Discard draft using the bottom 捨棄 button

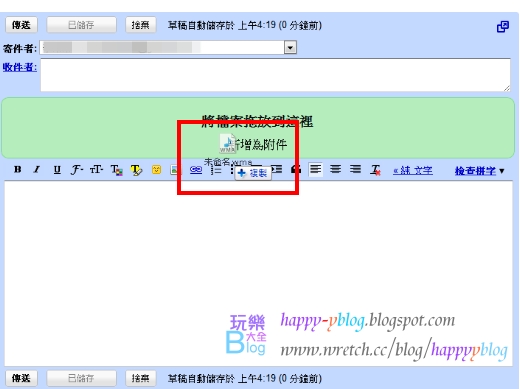[x=141, y=378]
